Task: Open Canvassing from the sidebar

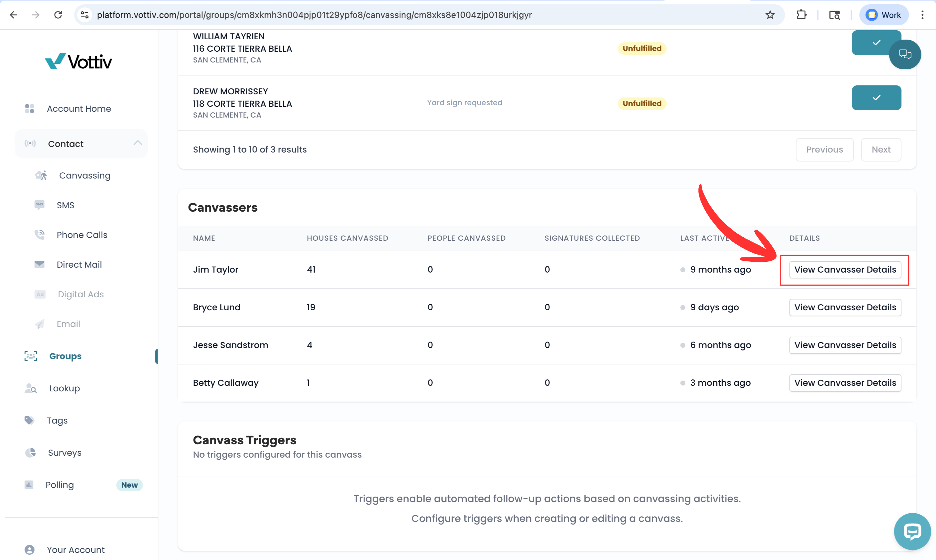Action: pos(85,175)
